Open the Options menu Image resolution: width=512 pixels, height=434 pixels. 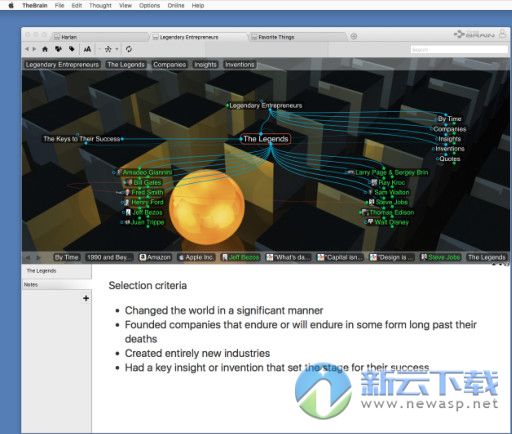[x=149, y=5]
